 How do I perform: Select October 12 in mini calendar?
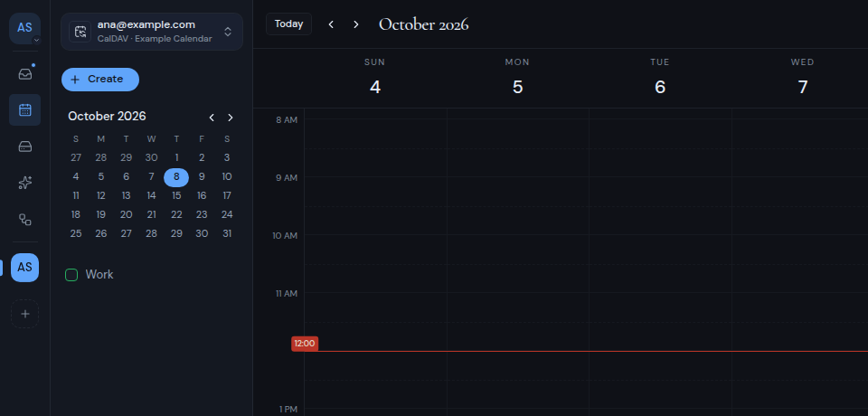pos(100,195)
